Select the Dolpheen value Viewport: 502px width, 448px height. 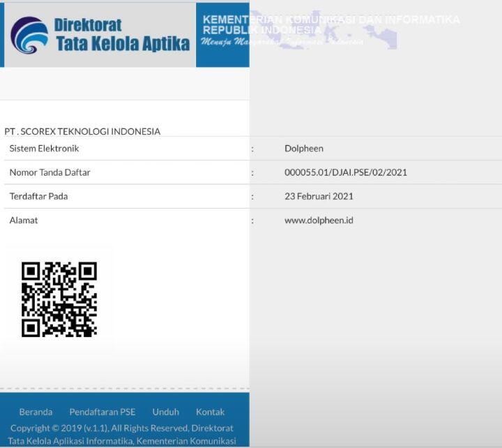click(x=304, y=149)
